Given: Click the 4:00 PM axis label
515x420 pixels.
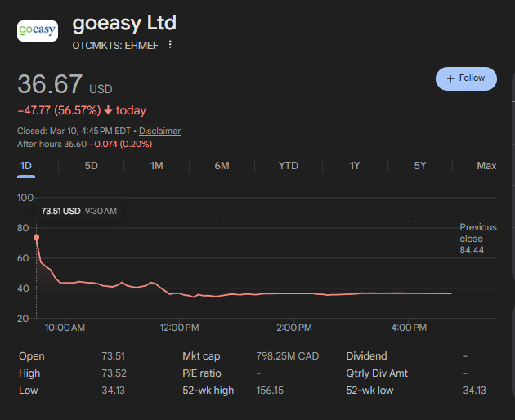Looking at the screenshot, I should [x=409, y=328].
